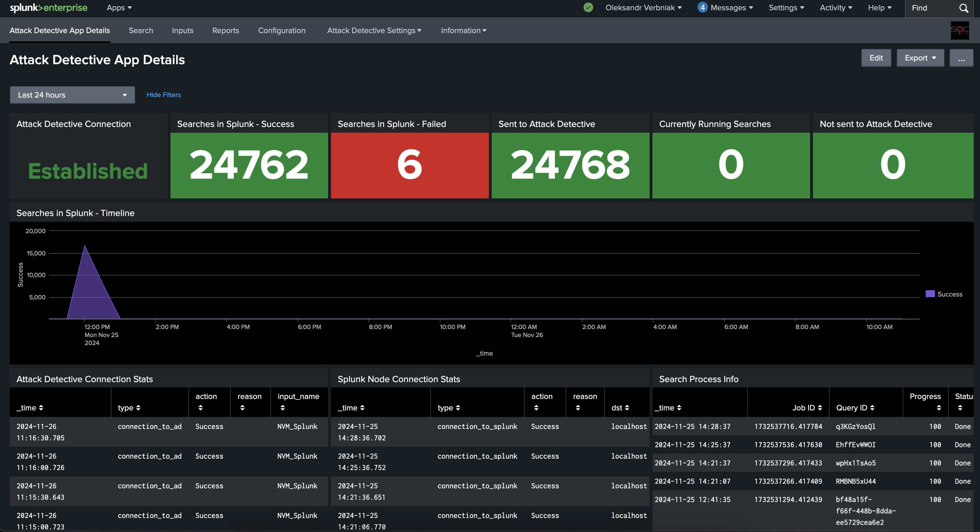The width and height of the screenshot is (980, 532).
Task: Click Searches in Splunk - Failed value 6
Action: tap(409, 165)
